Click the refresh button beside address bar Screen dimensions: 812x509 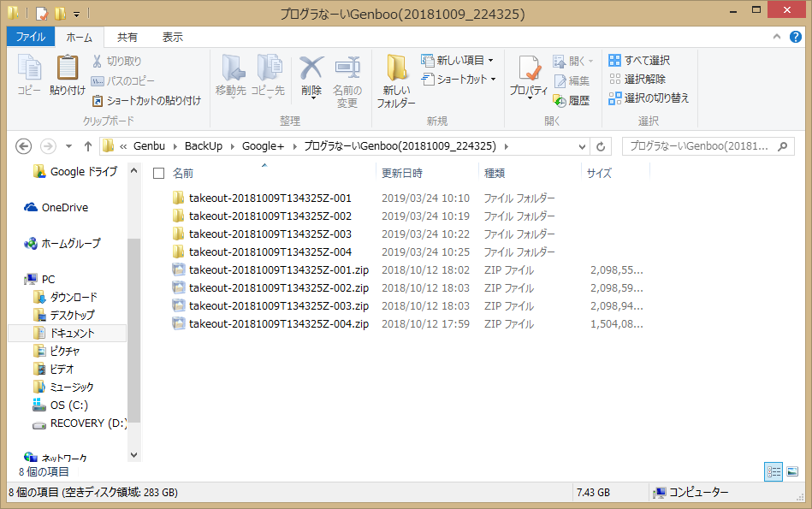click(601, 146)
